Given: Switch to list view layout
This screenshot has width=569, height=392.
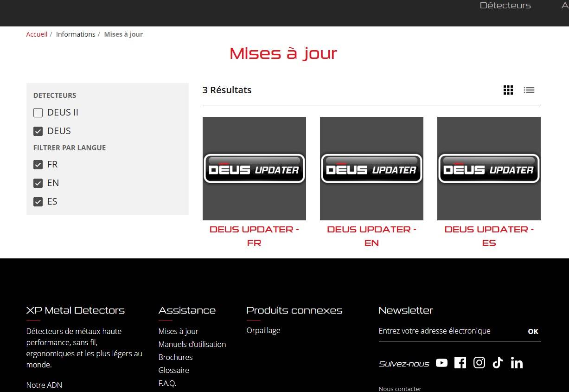Looking at the screenshot, I should (529, 90).
